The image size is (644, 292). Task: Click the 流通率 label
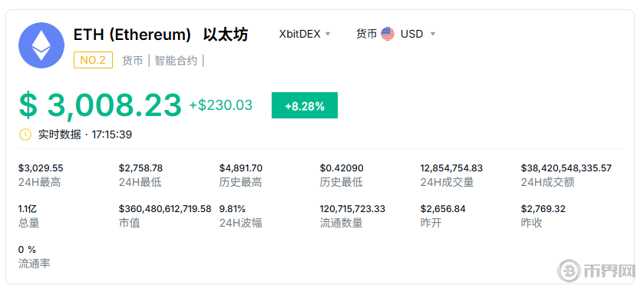tap(34, 264)
